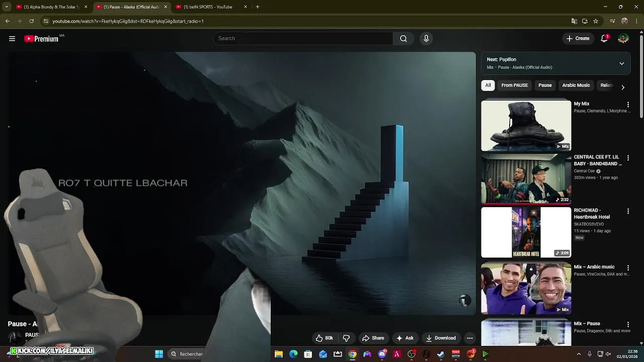Click the install app icon in address bar
The width and height of the screenshot is (644, 362).
585,21
